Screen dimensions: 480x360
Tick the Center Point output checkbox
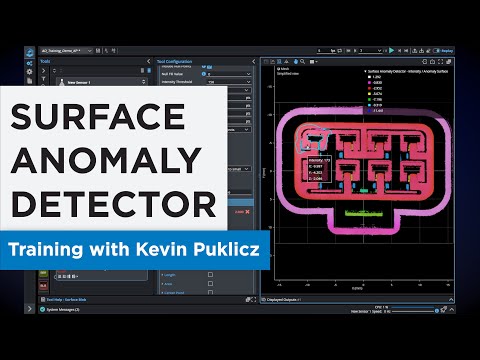(210, 292)
